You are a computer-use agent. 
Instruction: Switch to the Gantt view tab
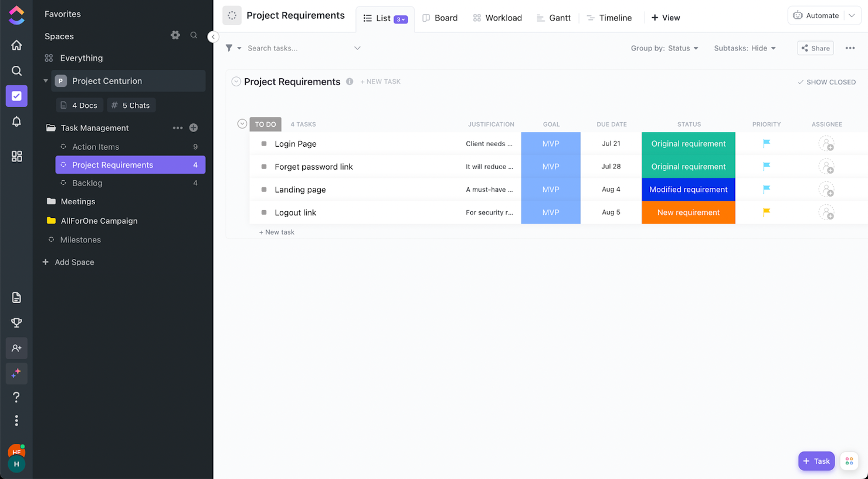[554, 18]
